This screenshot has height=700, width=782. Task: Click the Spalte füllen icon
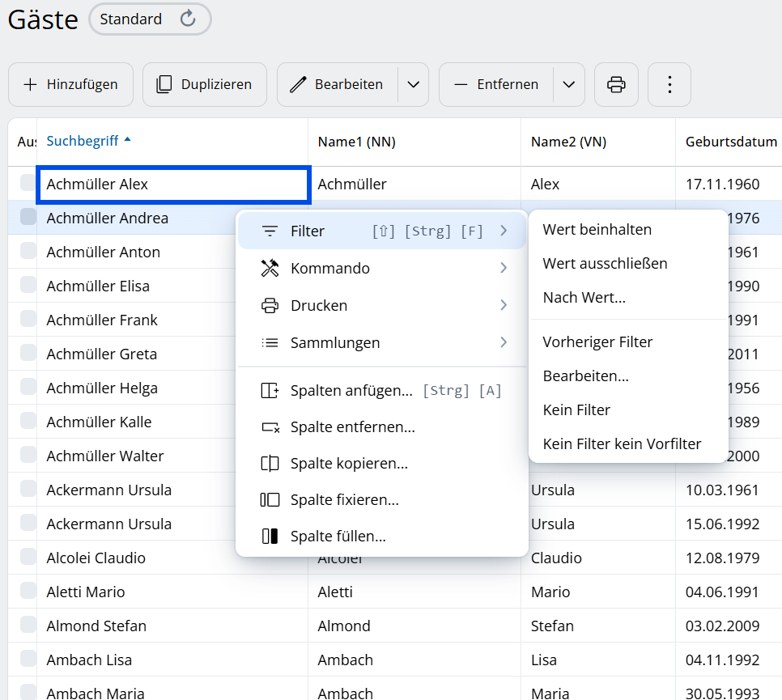(270, 536)
